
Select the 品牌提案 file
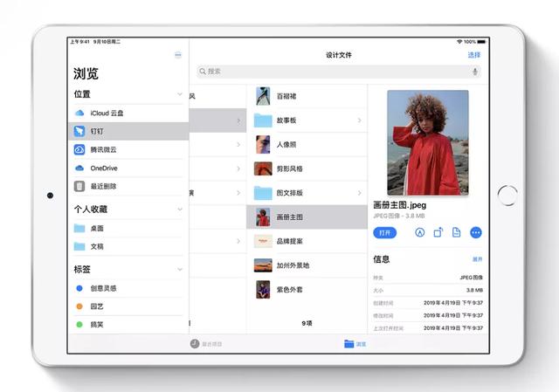coord(307,241)
